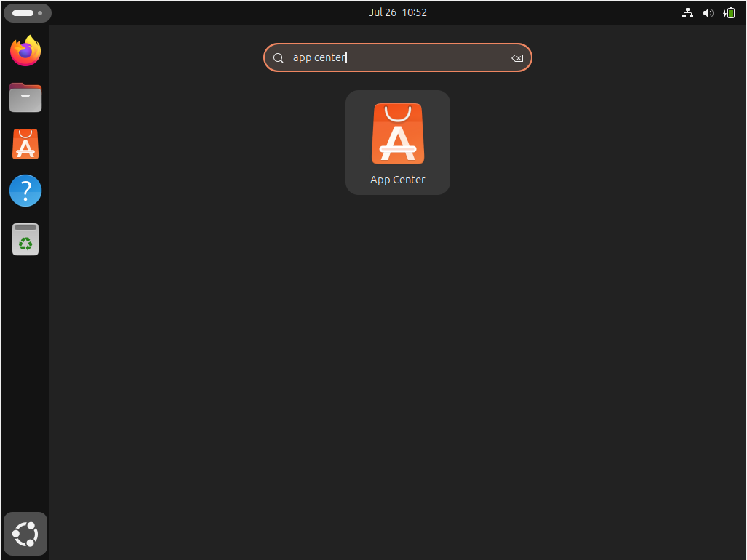Viewport: 747px width, 560px height.
Task: Open the trash/recycling dock icon
Action: (25, 239)
